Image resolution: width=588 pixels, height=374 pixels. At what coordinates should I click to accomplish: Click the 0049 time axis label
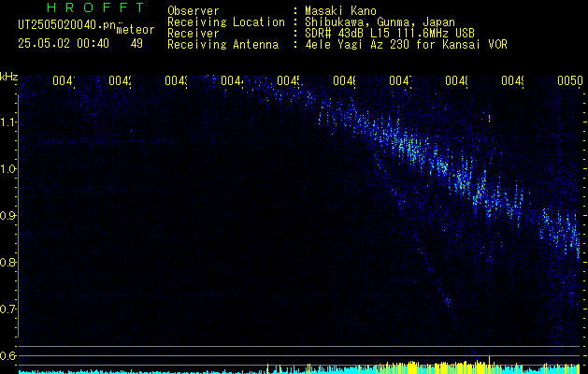pos(512,80)
